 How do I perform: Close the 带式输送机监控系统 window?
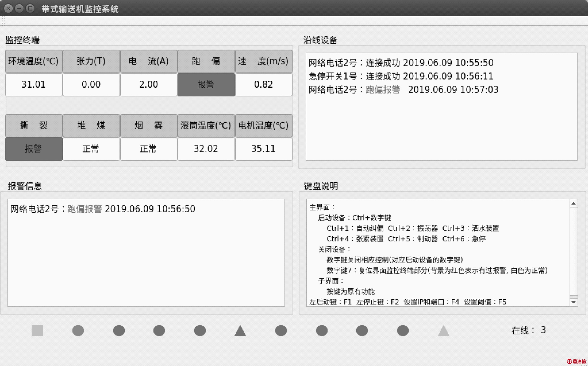pyautogui.click(x=8, y=9)
